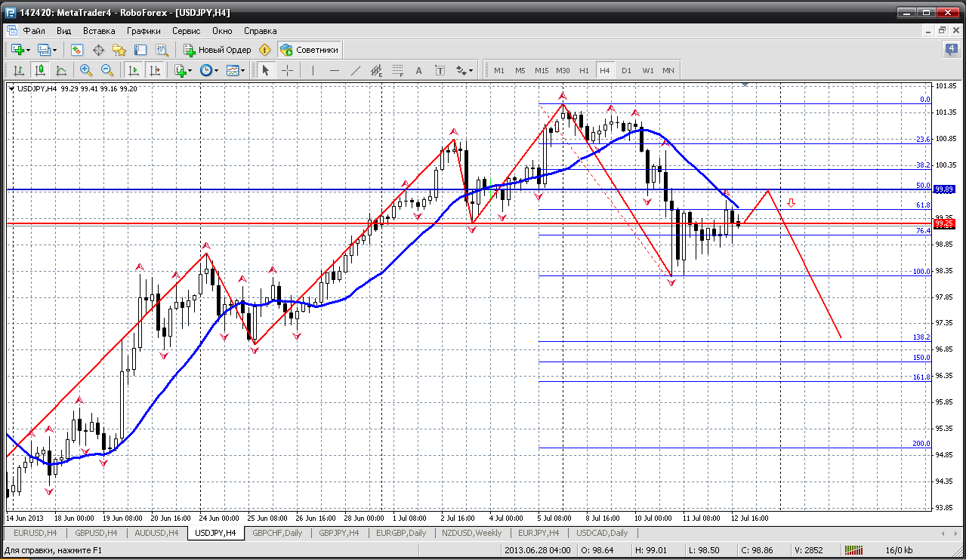The image size is (966, 560).
Task: Switch chart to line chart
Action: (61, 70)
